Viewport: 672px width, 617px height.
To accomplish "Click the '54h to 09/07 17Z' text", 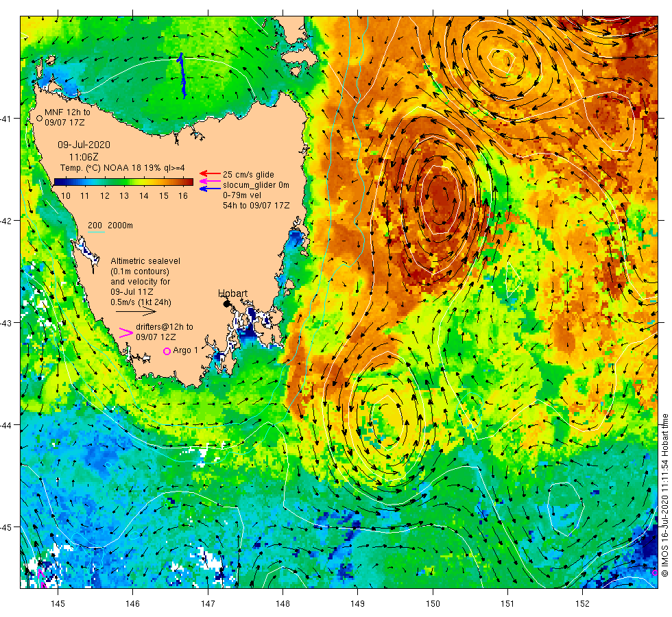I will click(x=256, y=206).
